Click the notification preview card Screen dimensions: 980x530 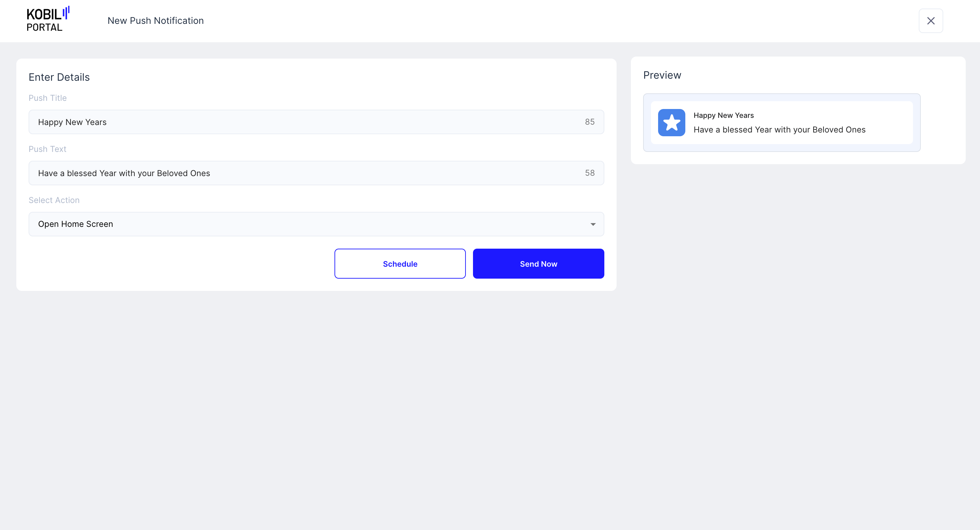[782, 123]
